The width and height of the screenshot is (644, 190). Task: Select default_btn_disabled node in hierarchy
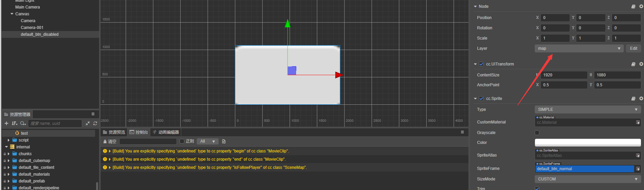click(50, 34)
